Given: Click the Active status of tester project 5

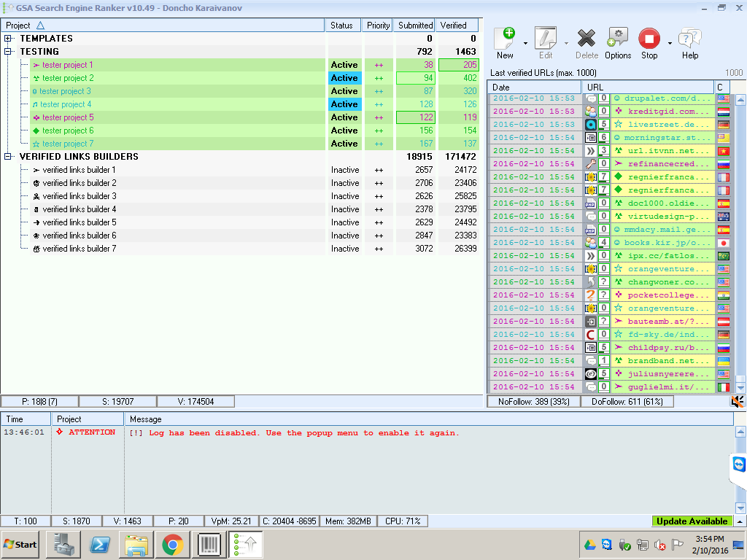Looking at the screenshot, I should pyautogui.click(x=344, y=117).
